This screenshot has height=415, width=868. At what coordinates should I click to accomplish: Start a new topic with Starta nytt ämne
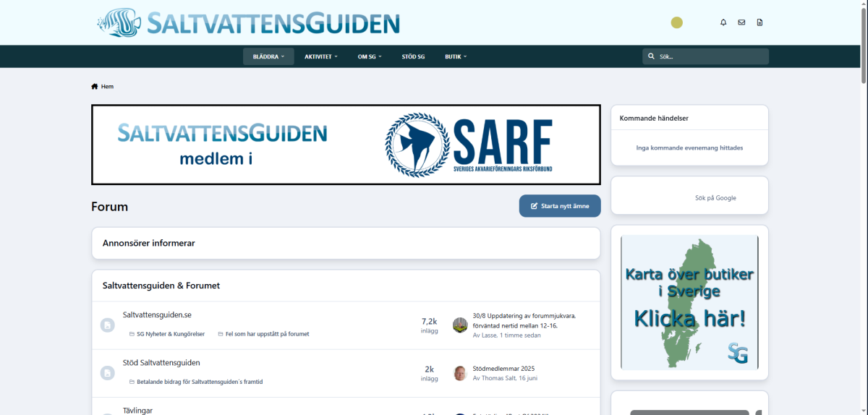tap(560, 206)
